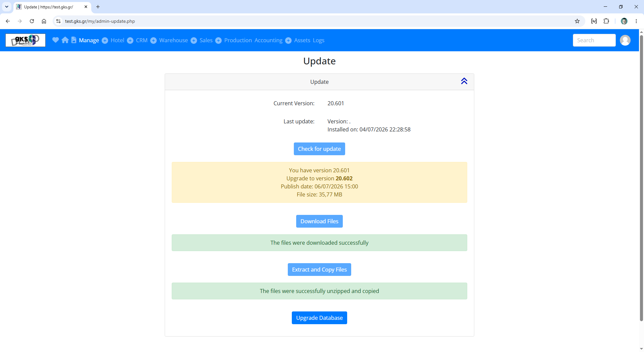Screen dimensions: 644x352
Task: Click the GKS demo logo
Action: pyautogui.click(x=25, y=40)
